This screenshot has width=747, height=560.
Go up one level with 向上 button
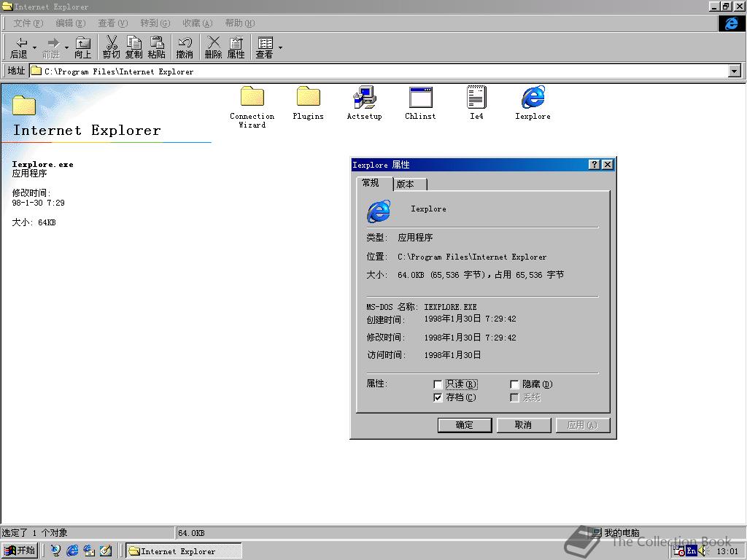point(83,47)
